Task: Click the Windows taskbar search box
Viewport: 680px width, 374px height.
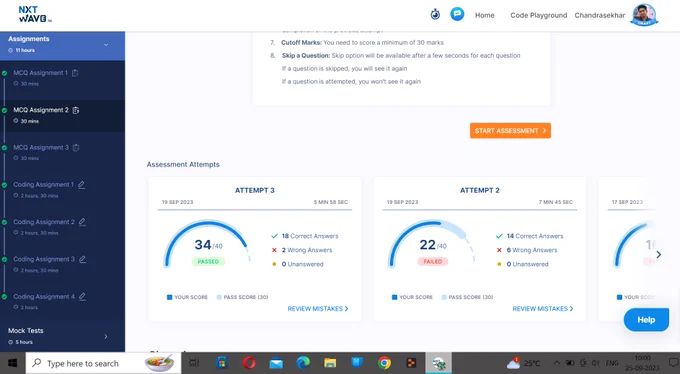Action: click(x=103, y=363)
